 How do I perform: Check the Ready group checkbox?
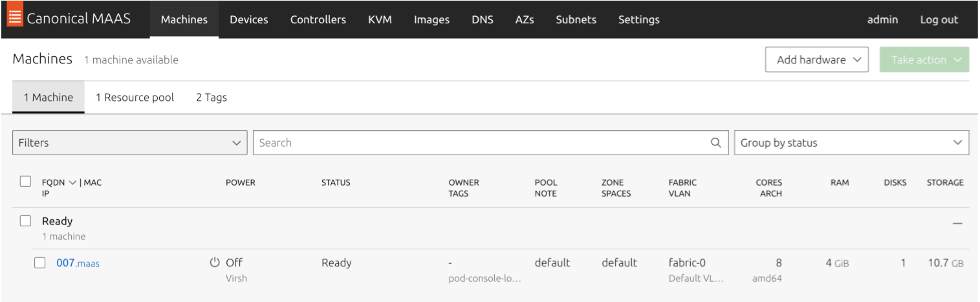coord(25,221)
